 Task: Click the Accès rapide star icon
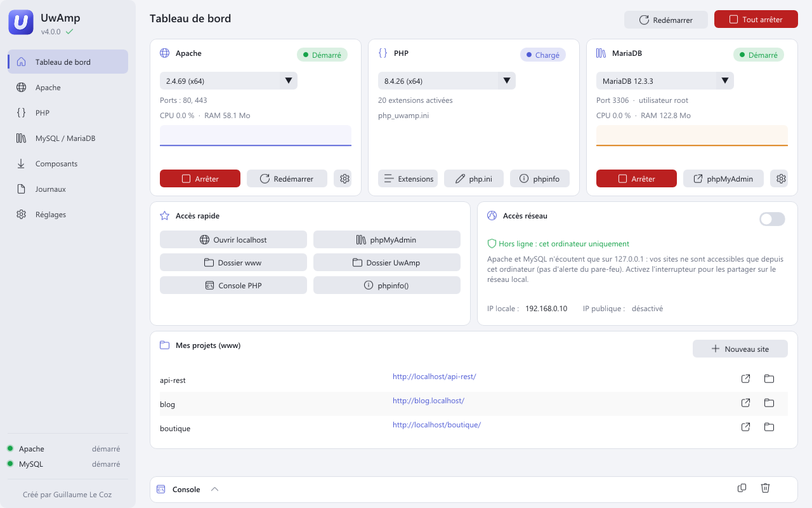pyautogui.click(x=164, y=216)
